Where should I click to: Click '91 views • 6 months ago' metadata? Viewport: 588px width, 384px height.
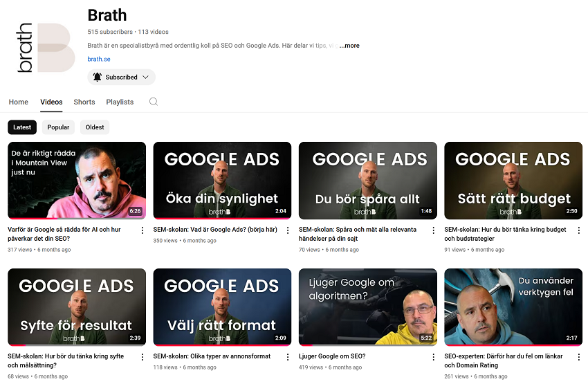475,250
